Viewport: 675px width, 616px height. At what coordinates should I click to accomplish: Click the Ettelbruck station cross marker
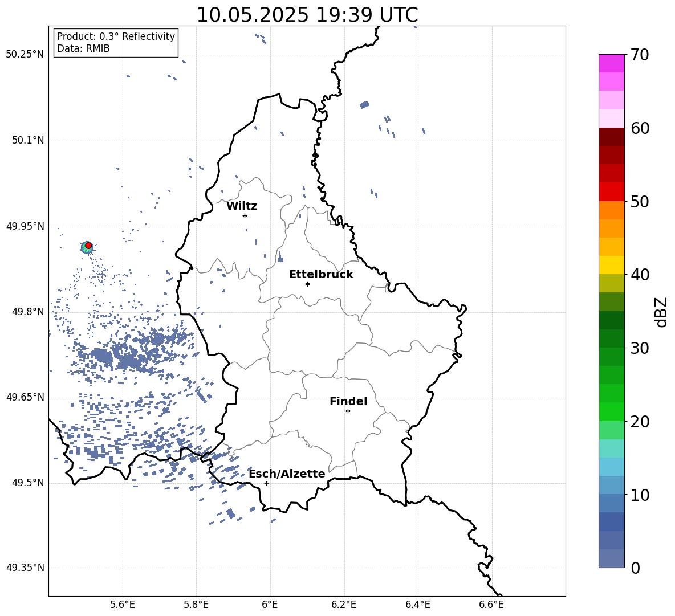307,284
